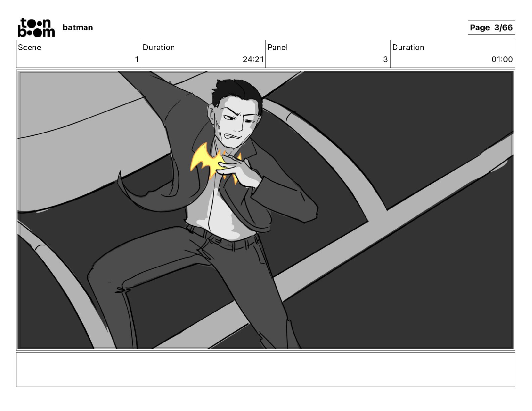
Task: Select the scene number value '1'
Action: point(137,59)
